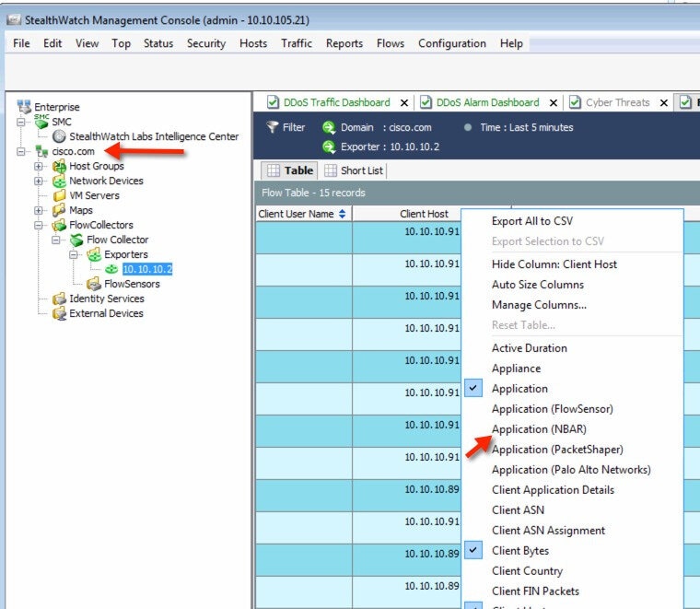This screenshot has height=609, width=700.
Task: Collapse the cisco.com tree node
Action: 20,151
